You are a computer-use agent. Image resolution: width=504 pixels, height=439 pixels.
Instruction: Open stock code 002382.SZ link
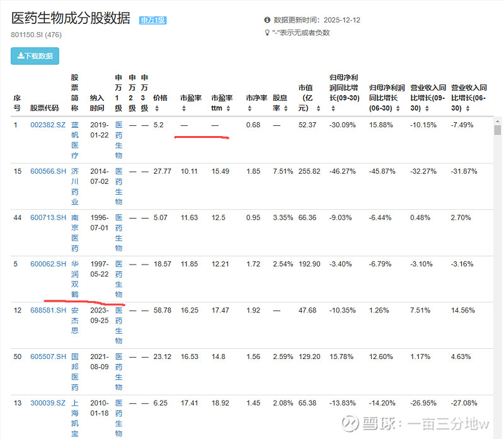[x=48, y=125]
